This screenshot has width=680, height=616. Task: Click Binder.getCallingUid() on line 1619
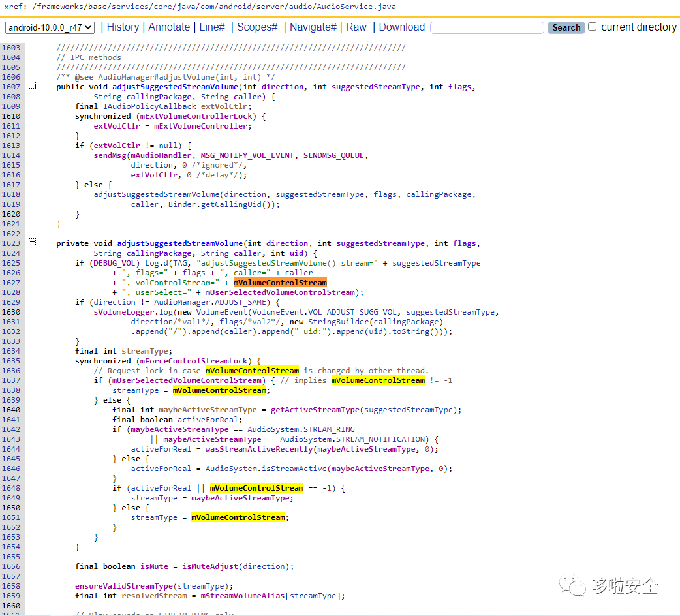click(x=222, y=205)
